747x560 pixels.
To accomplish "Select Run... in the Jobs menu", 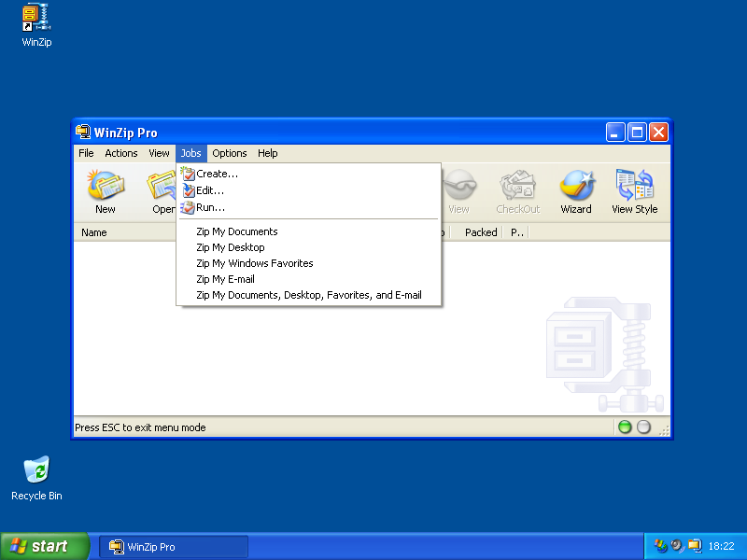I will pyautogui.click(x=210, y=207).
